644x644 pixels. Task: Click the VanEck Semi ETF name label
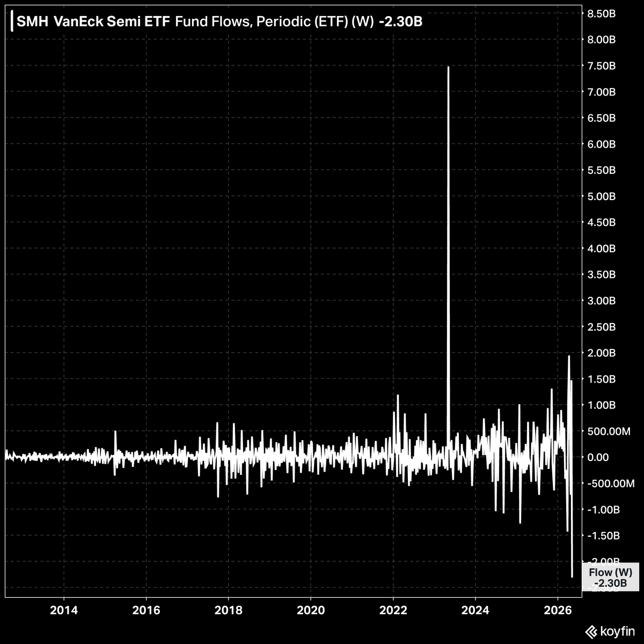[x=112, y=22]
